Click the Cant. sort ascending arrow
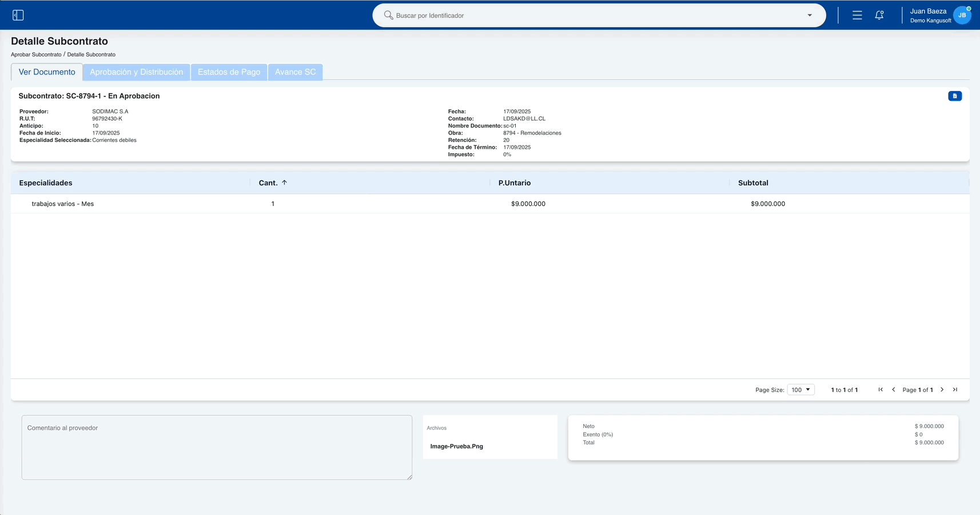This screenshot has height=515, width=980. [284, 183]
